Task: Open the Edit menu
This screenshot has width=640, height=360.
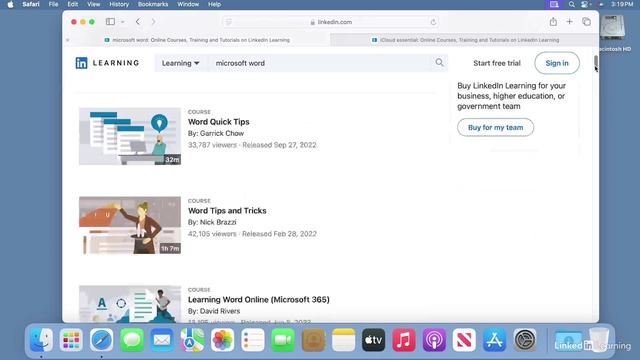Action: [73, 4]
